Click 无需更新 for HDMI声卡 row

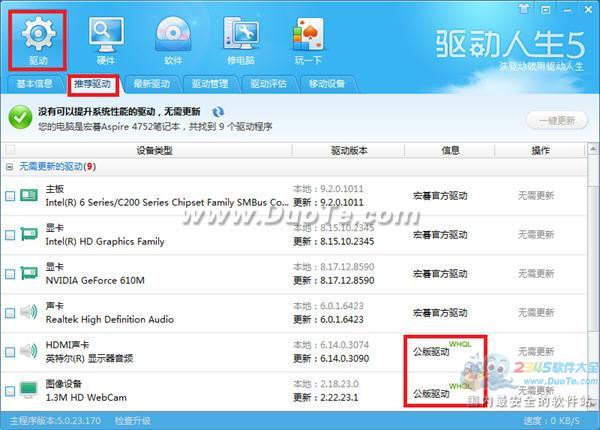point(536,351)
